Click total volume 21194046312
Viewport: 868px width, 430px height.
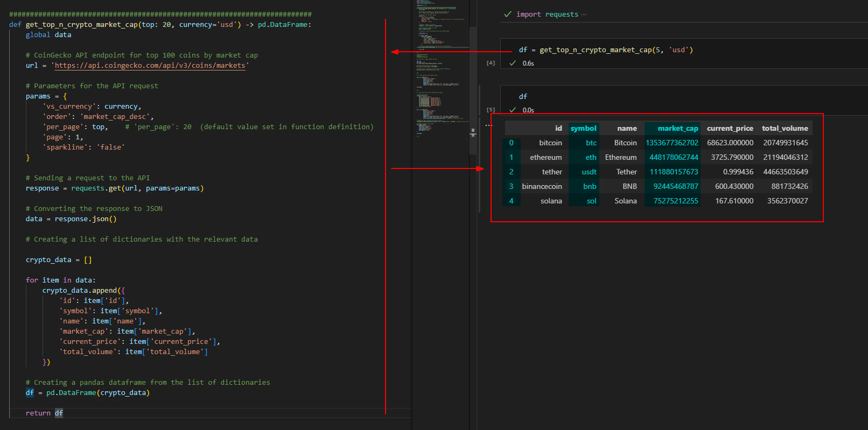786,157
